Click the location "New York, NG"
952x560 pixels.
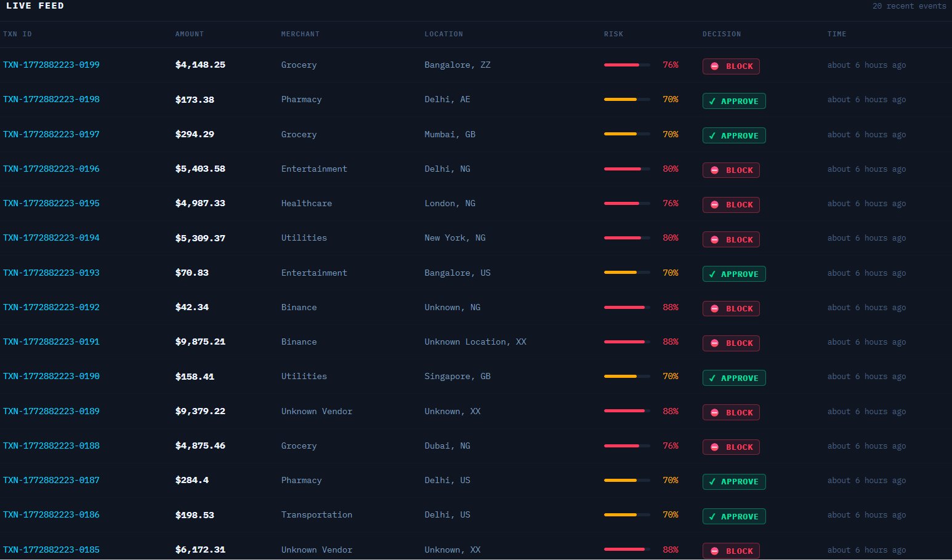455,238
